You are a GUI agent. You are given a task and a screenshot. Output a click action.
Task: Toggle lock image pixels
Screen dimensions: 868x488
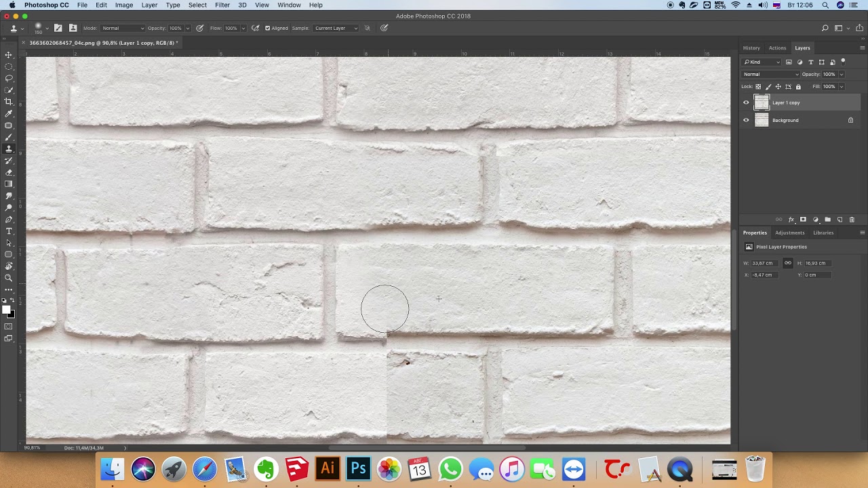tap(768, 87)
